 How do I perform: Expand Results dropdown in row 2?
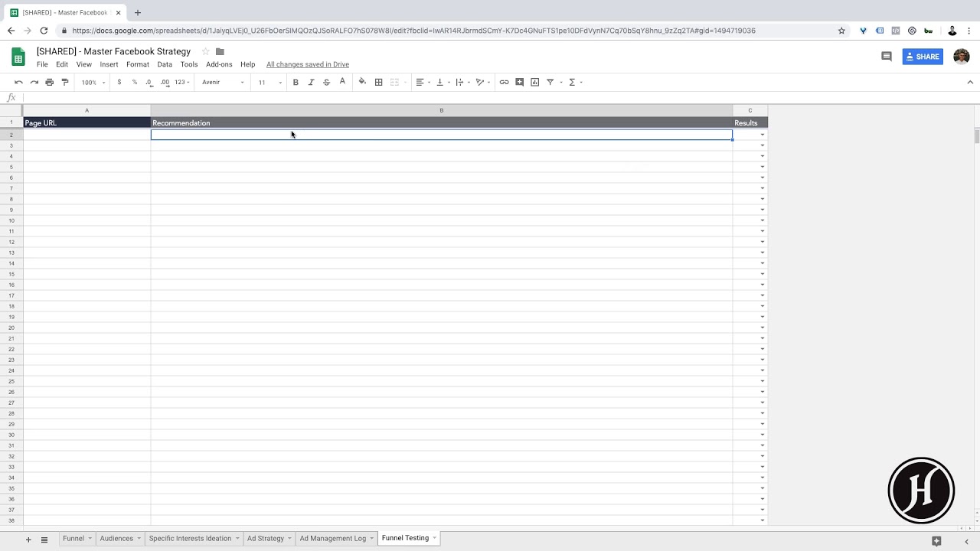click(x=763, y=135)
